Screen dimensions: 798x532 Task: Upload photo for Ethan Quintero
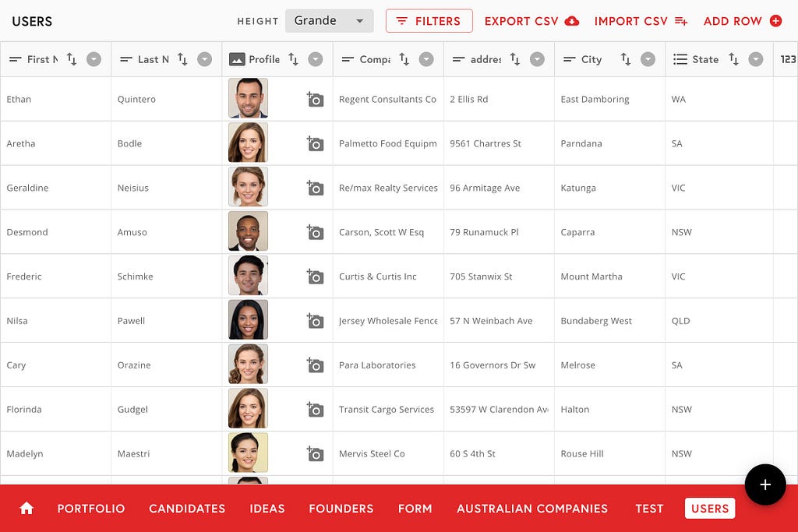tap(315, 99)
